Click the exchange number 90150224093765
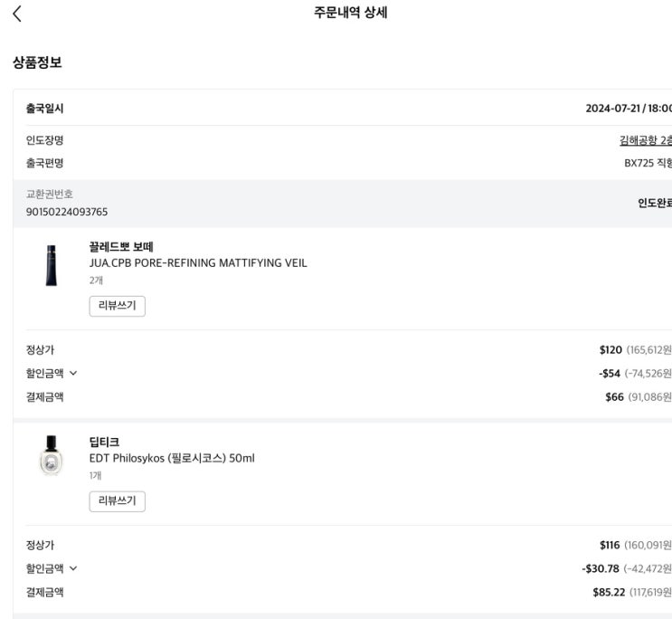Image resolution: width=672 pixels, height=619 pixels. (67, 212)
